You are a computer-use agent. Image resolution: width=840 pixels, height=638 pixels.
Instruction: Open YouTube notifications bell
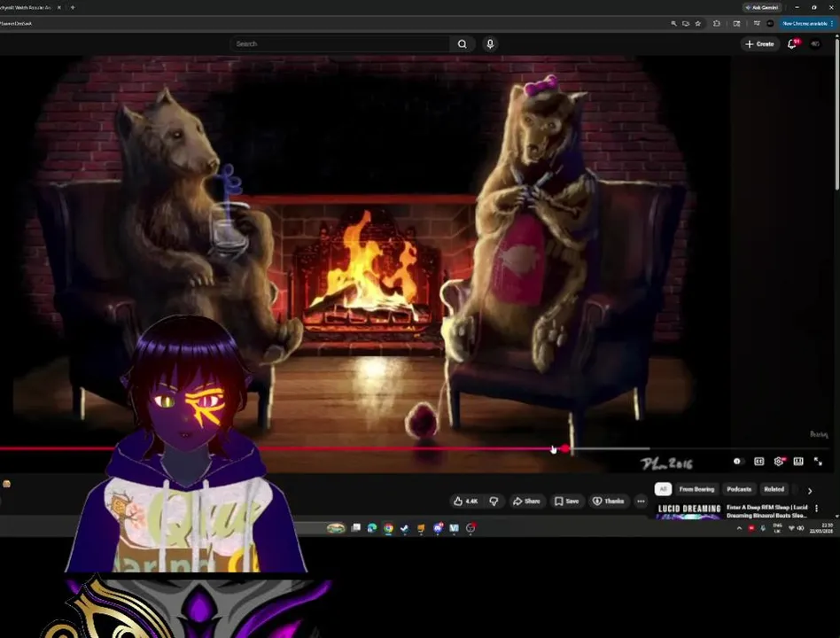792,44
